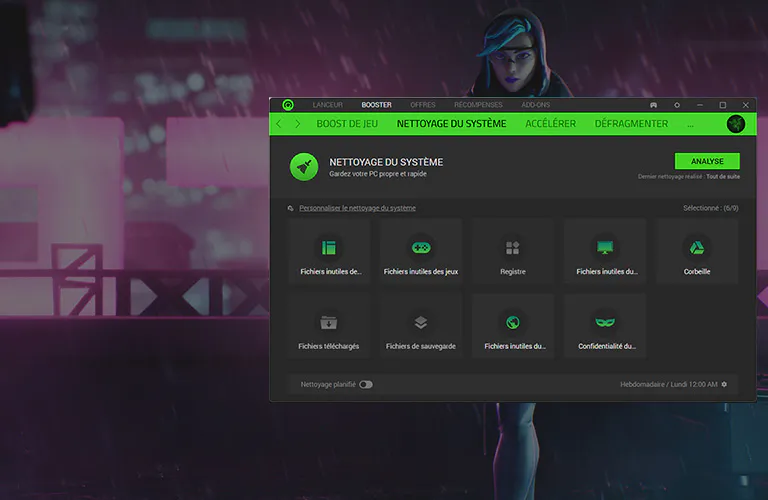The height and width of the screenshot is (500, 768).
Task: Select the Fichiers inutiles des jeux tile
Action: point(421,252)
